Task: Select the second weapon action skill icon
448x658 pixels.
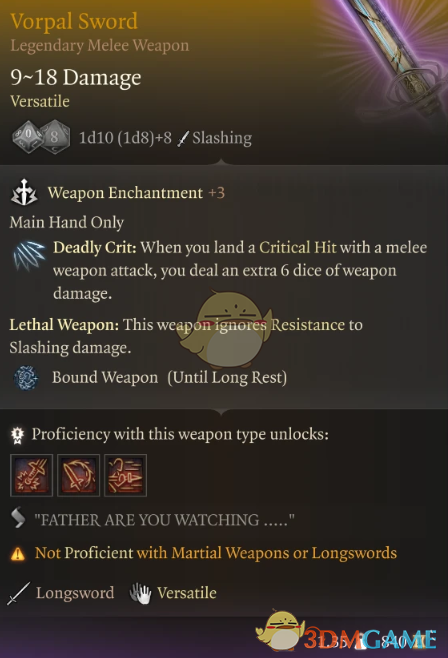Action: click(x=78, y=475)
